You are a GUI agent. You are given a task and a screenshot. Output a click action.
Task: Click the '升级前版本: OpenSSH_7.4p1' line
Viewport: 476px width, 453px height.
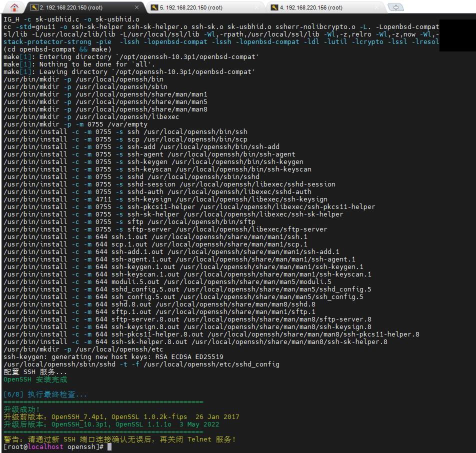(121, 417)
